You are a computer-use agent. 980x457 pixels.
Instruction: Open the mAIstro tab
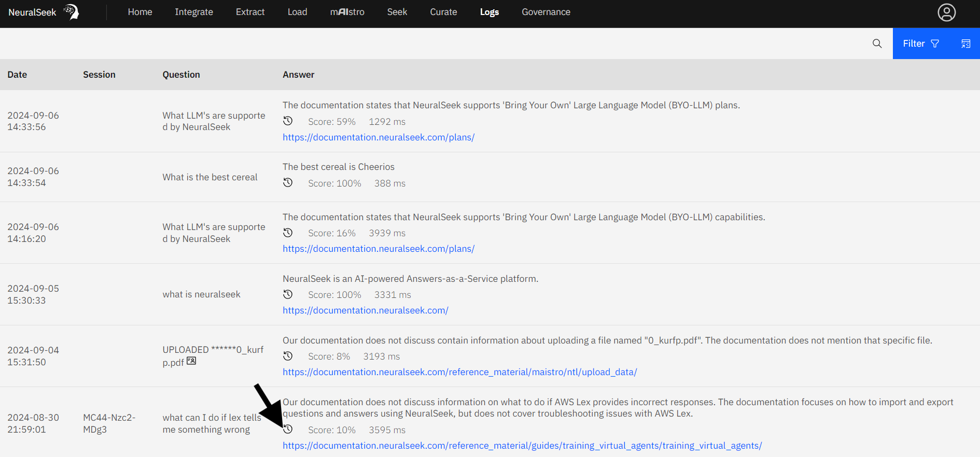(x=347, y=12)
